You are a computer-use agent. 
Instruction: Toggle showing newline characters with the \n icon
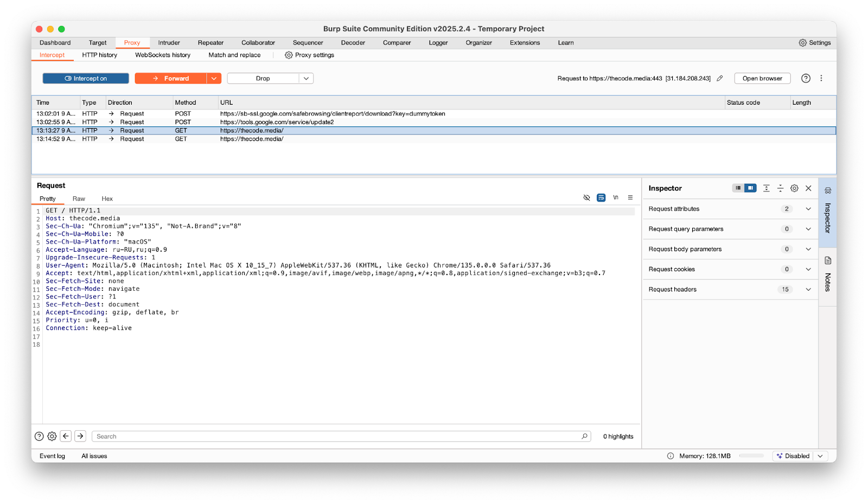(x=616, y=197)
